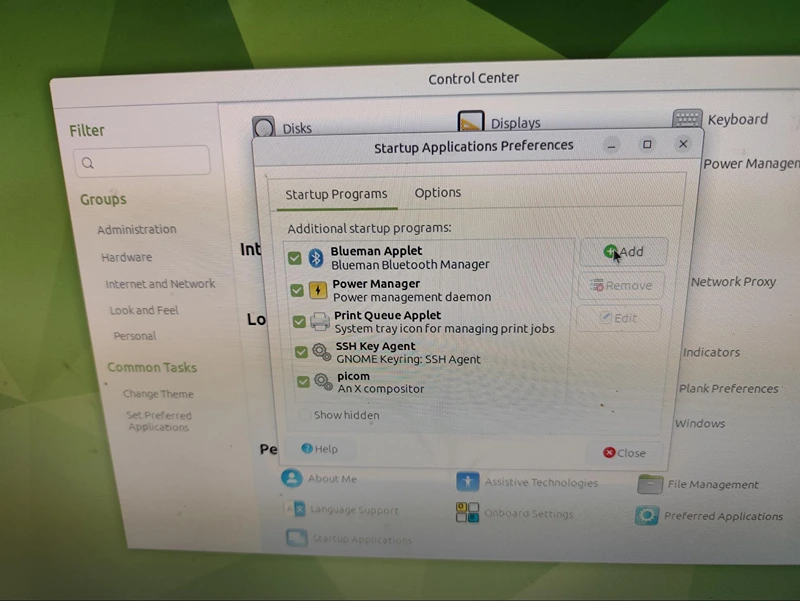
Task: Open About Me icon in Control Center
Action: [292, 479]
